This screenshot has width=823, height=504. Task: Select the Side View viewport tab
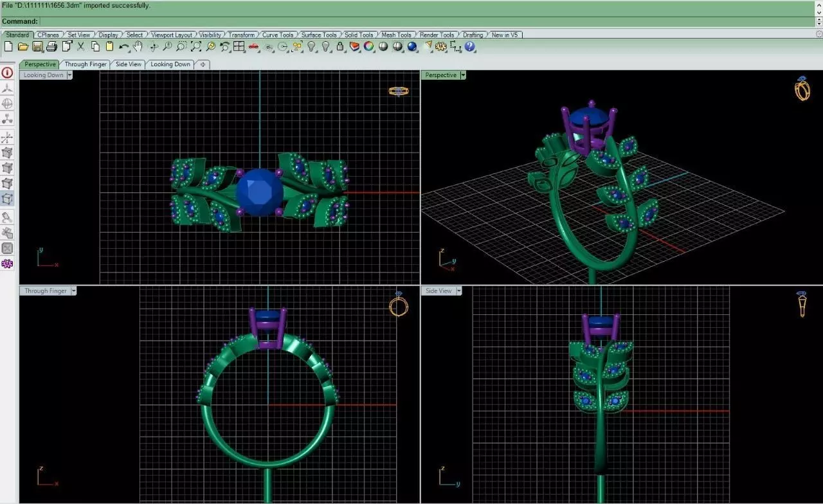coord(129,64)
